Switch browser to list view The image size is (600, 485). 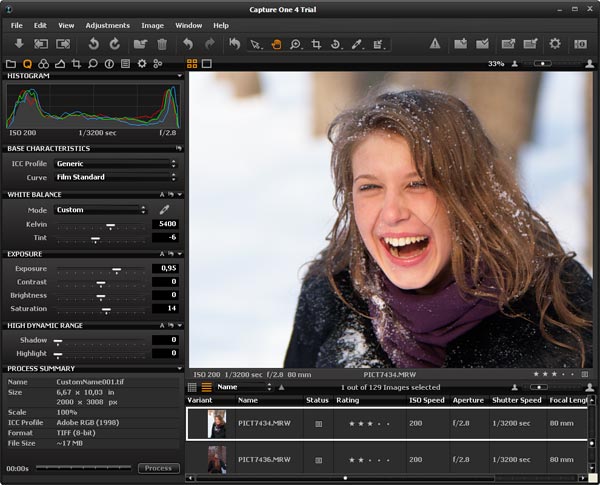click(x=206, y=387)
